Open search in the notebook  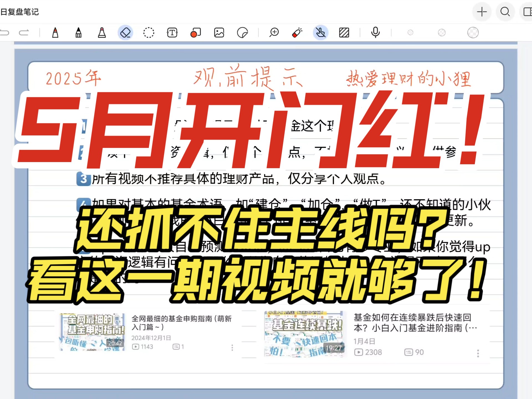505,12
